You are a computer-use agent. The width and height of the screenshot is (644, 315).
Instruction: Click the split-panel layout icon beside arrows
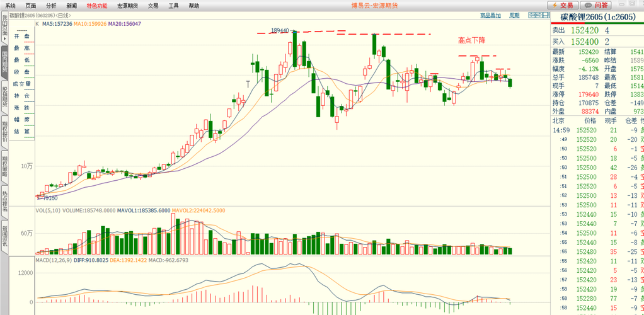click(x=545, y=15)
